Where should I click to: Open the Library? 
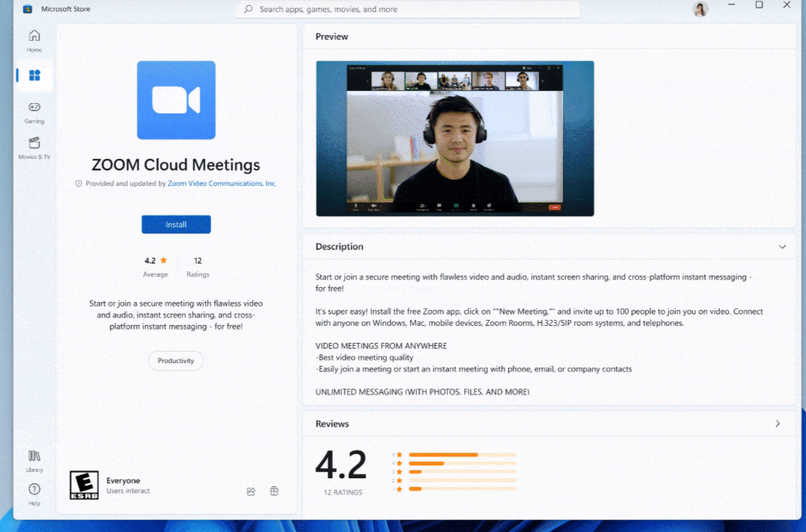(x=34, y=460)
